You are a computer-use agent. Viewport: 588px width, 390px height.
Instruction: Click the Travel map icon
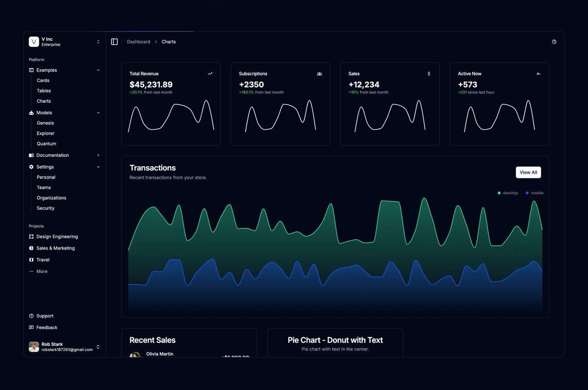point(31,260)
